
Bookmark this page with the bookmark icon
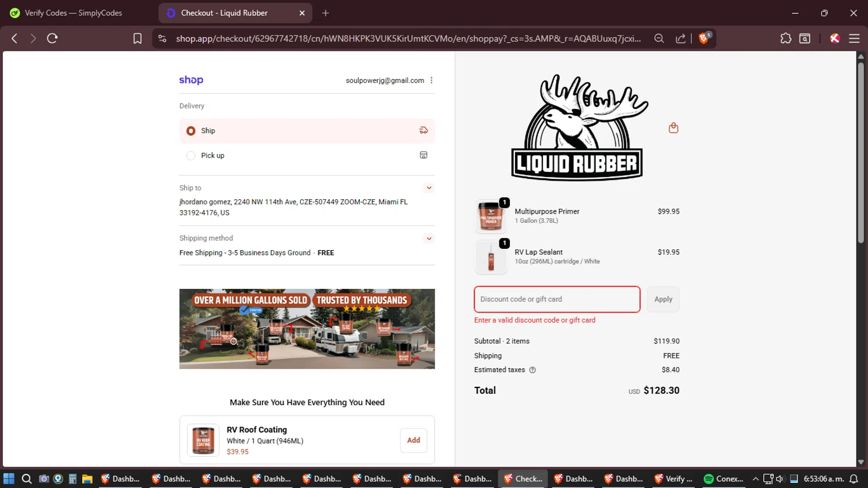tap(137, 38)
